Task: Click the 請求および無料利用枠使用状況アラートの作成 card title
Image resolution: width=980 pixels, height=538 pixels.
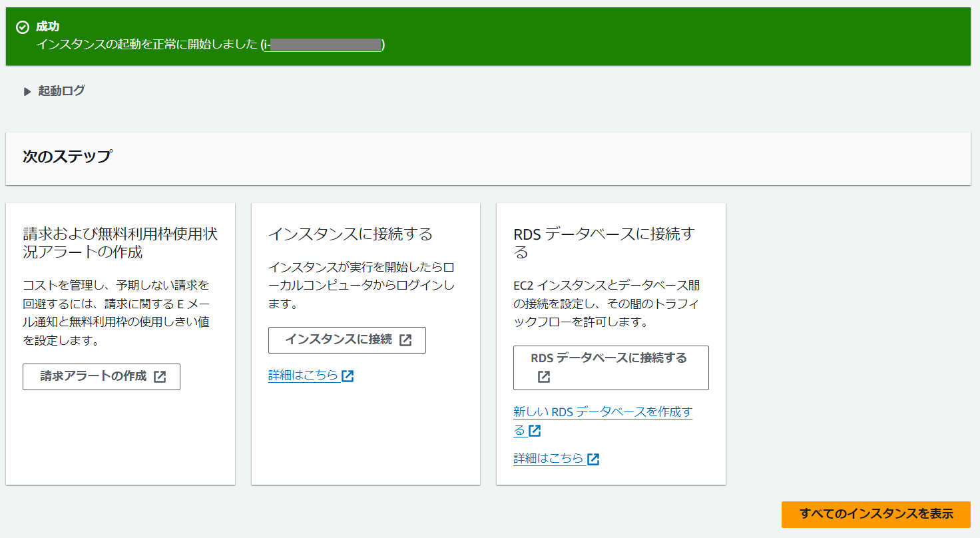Action: tap(120, 243)
